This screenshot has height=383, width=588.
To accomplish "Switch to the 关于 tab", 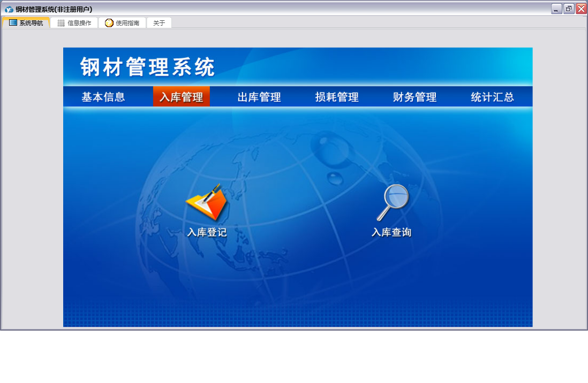I will click(159, 23).
